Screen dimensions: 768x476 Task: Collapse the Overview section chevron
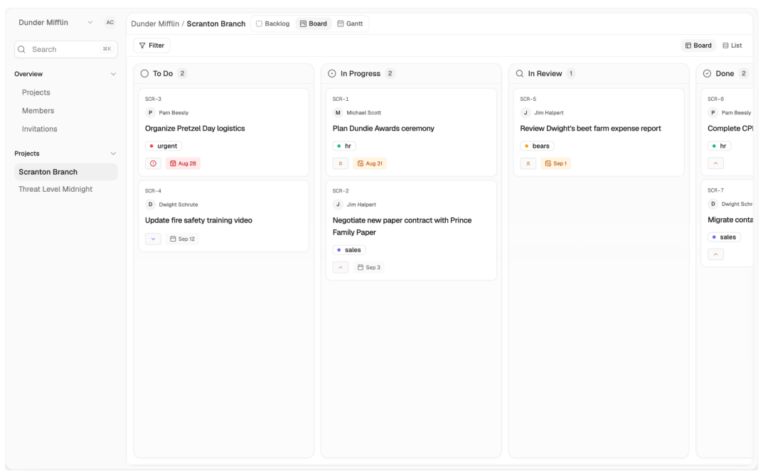tap(113, 74)
